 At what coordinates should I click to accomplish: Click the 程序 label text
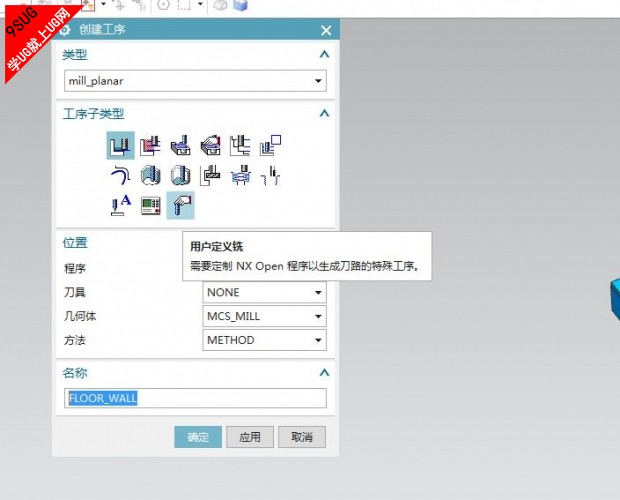[x=75, y=269]
